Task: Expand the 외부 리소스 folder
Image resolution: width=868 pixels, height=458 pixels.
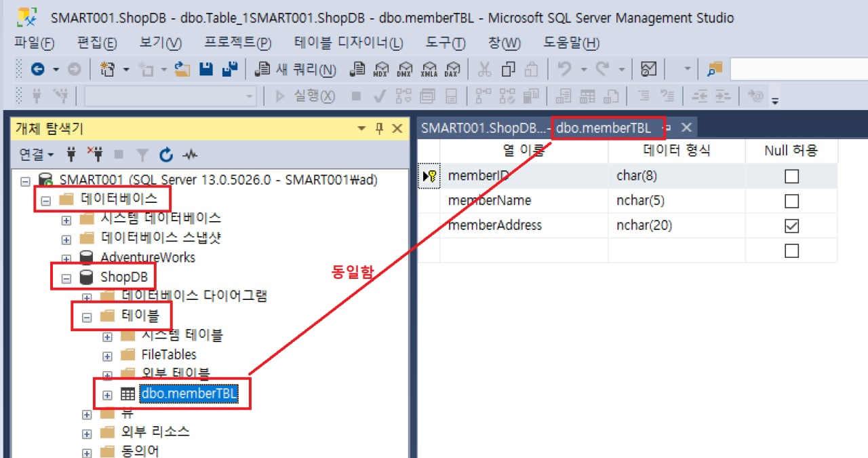Action: pyautogui.click(x=86, y=434)
